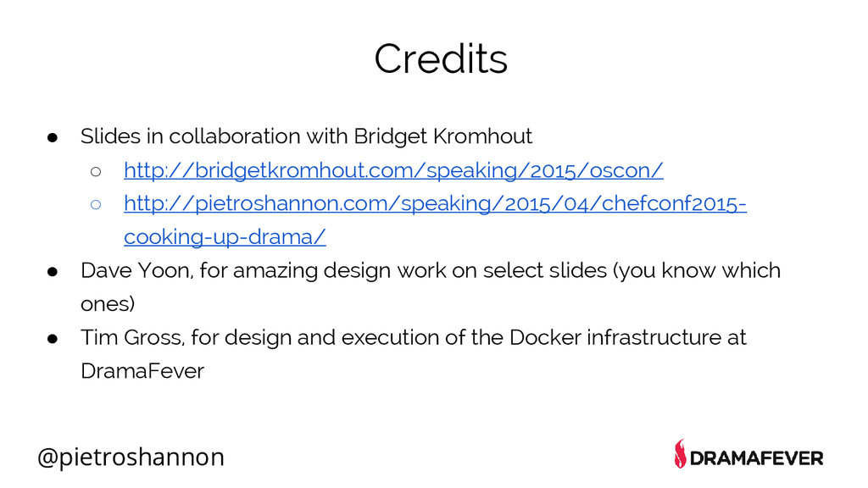Viewport: 868px width, 488px height.
Task: Open the pietroshannon.com chefconf2015 link
Action: [435, 203]
